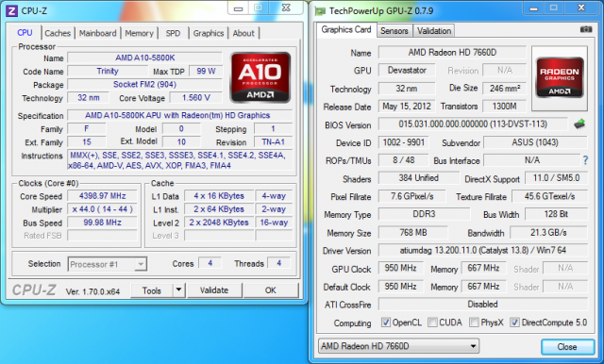Click the OK button in CPU-Z
604x364 pixels.
tap(271, 290)
